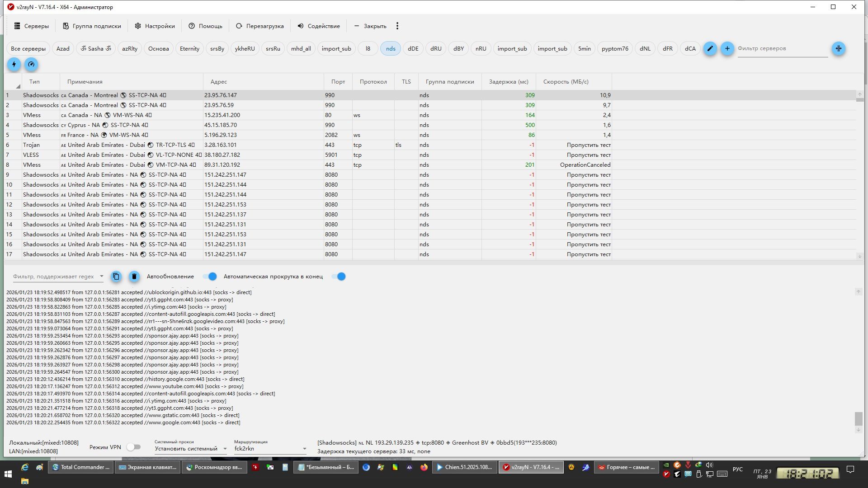Open the Chien.51.2025 media player taskbar window
The image size is (868, 488).
coord(465,467)
